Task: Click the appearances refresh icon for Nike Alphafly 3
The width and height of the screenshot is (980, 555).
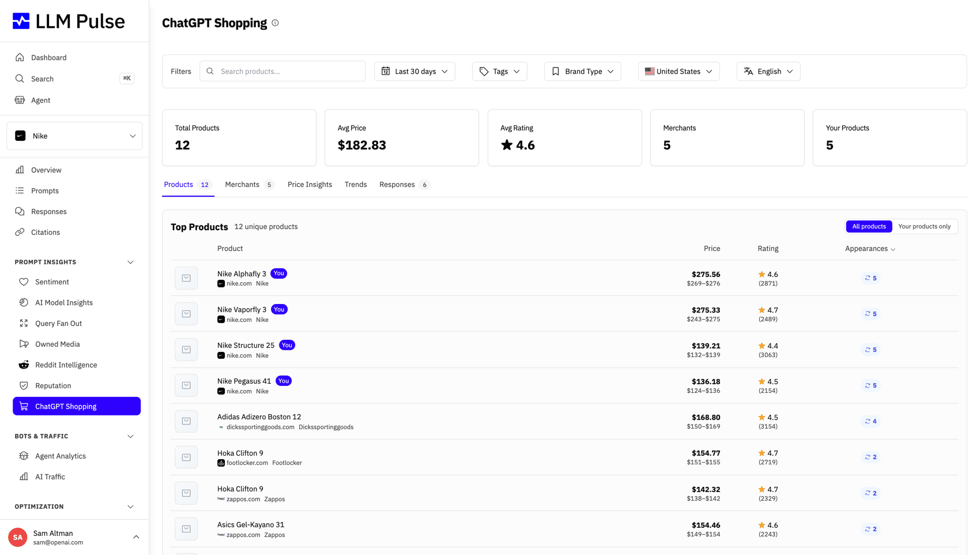Action: (x=867, y=278)
